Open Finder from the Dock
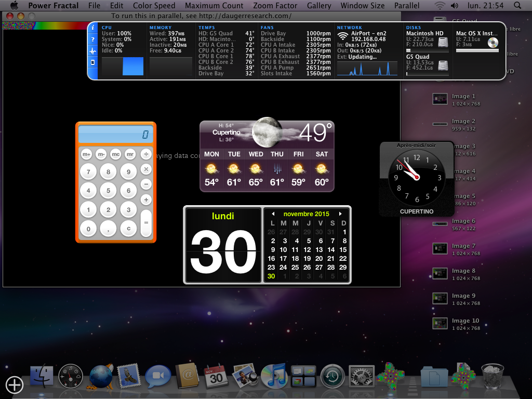 click(42, 377)
